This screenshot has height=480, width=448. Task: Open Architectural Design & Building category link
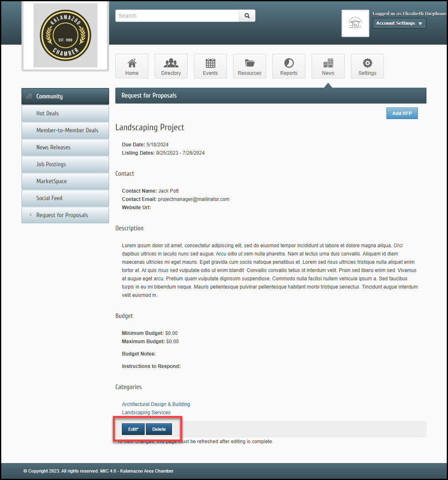[x=156, y=404]
